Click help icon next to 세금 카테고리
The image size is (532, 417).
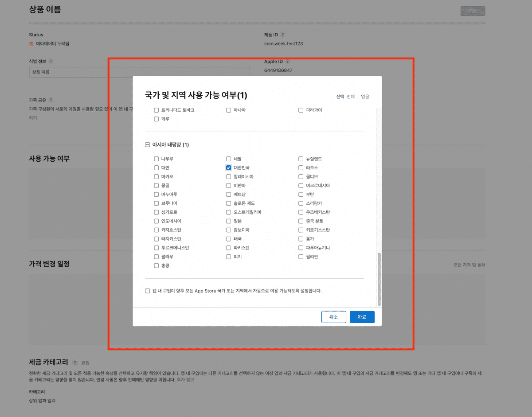75,362
